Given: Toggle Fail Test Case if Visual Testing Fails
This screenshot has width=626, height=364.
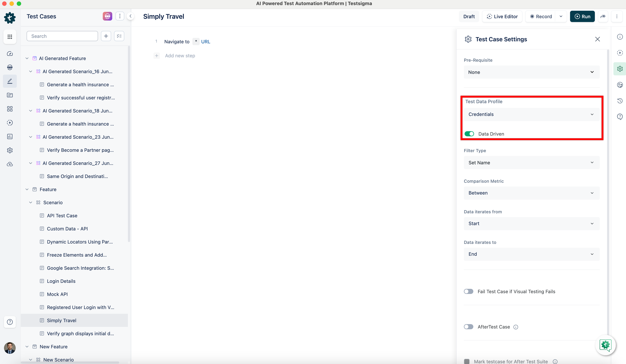Looking at the screenshot, I should 469,291.
